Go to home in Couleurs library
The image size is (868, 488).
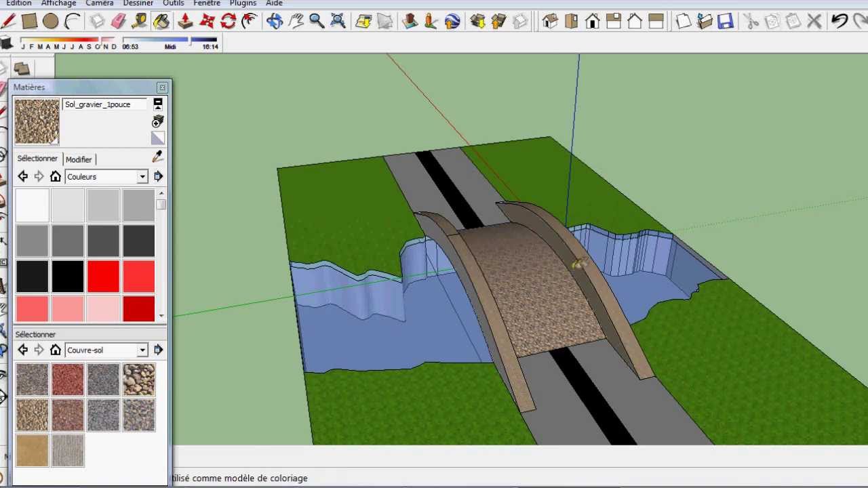tap(56, 176)
